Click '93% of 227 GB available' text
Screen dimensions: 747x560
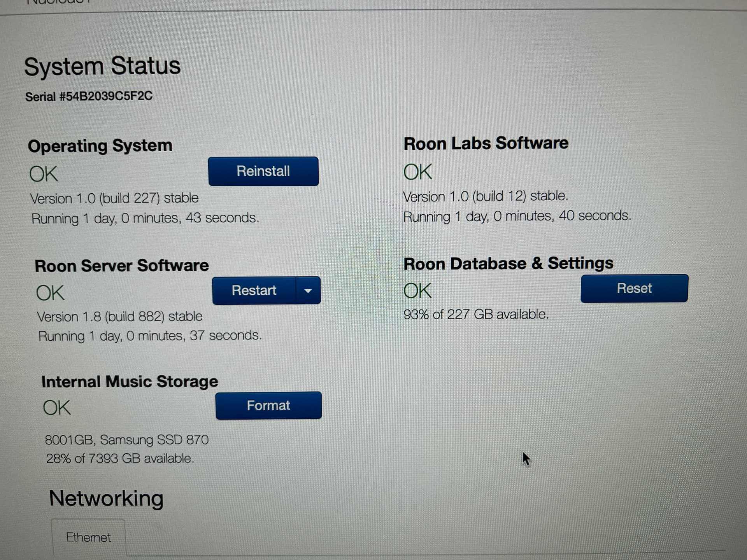tap(476, 314)
